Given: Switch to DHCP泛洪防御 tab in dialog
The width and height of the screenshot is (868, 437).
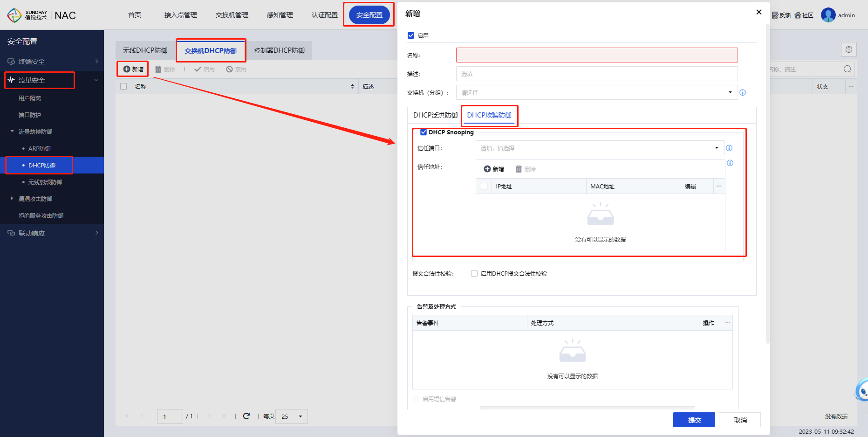Looking at the screenshot, I should tap(435, 115).
